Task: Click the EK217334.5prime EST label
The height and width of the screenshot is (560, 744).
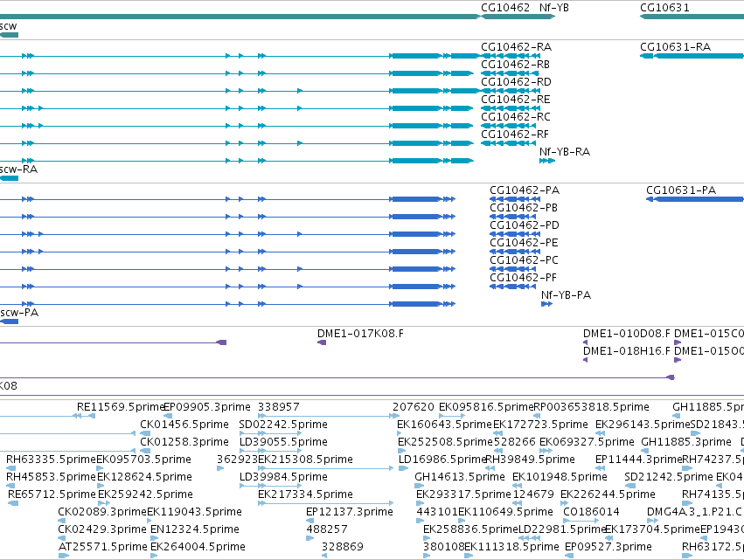Action: 306,494
